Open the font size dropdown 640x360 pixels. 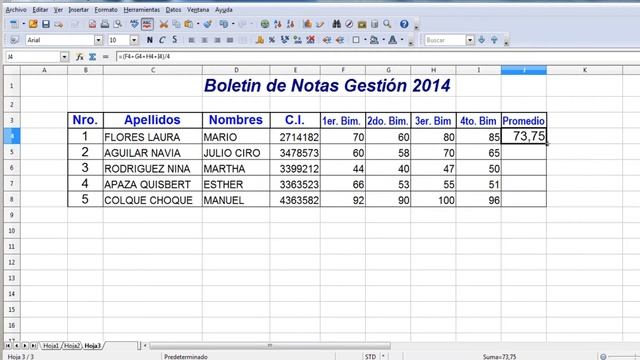click(x=134, y=40)
